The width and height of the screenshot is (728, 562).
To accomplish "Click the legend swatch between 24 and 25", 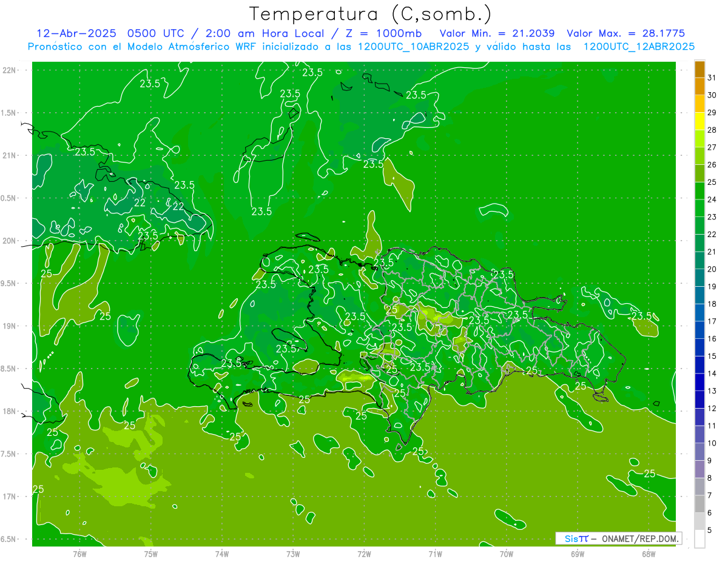I will pos(699,191).
